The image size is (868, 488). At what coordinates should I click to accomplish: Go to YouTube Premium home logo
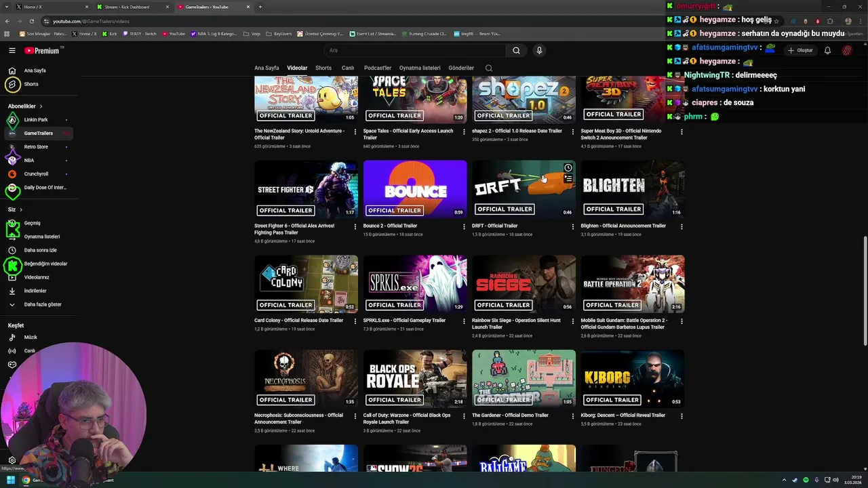coord(43,50)
